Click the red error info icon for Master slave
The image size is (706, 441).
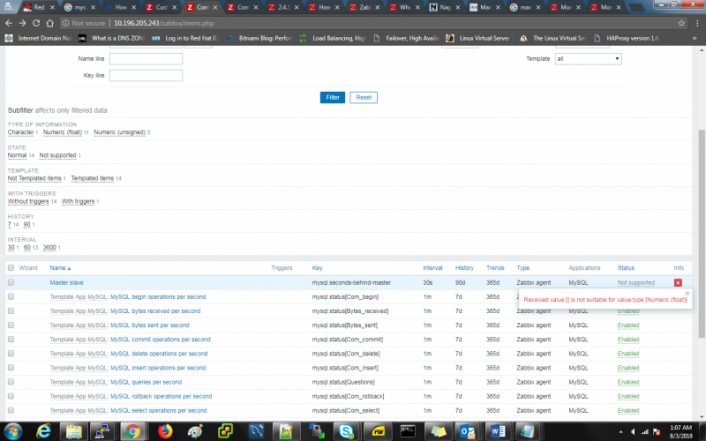coord(678,282)
